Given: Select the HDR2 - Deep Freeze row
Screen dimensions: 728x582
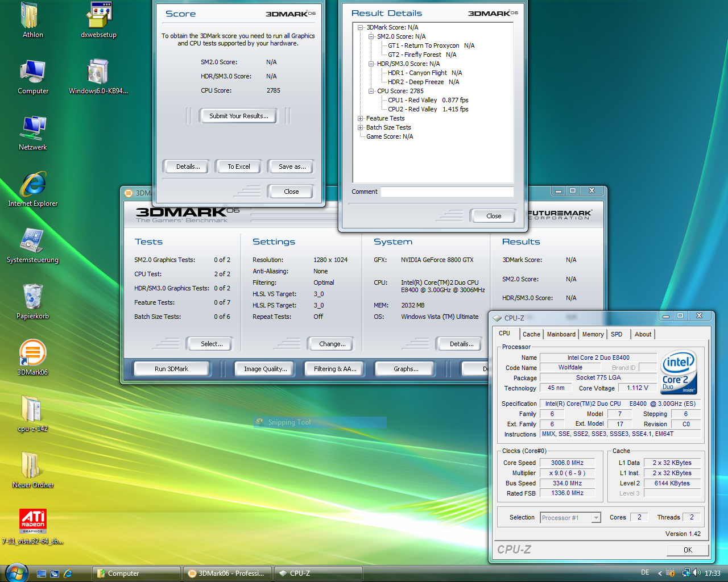Looking at the screenshot, I should tap(423, 82).
